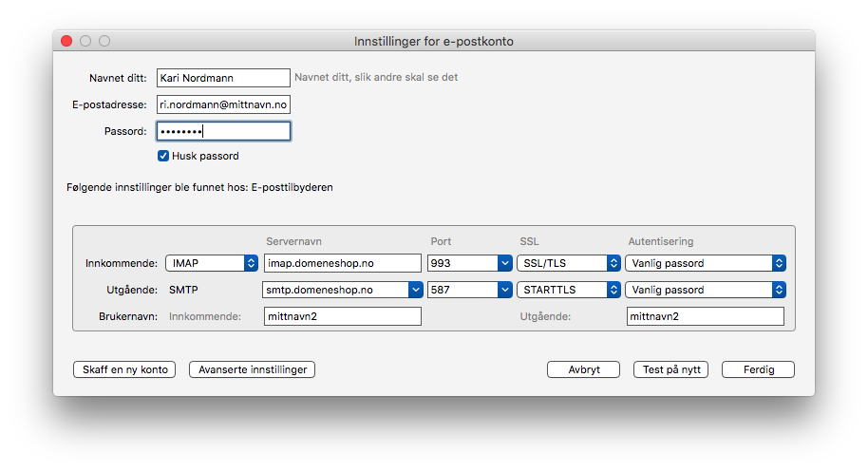Click the outgoing username mittnavn2 field
The height and width of the screenshot is (472, 868).
(706, 316)
